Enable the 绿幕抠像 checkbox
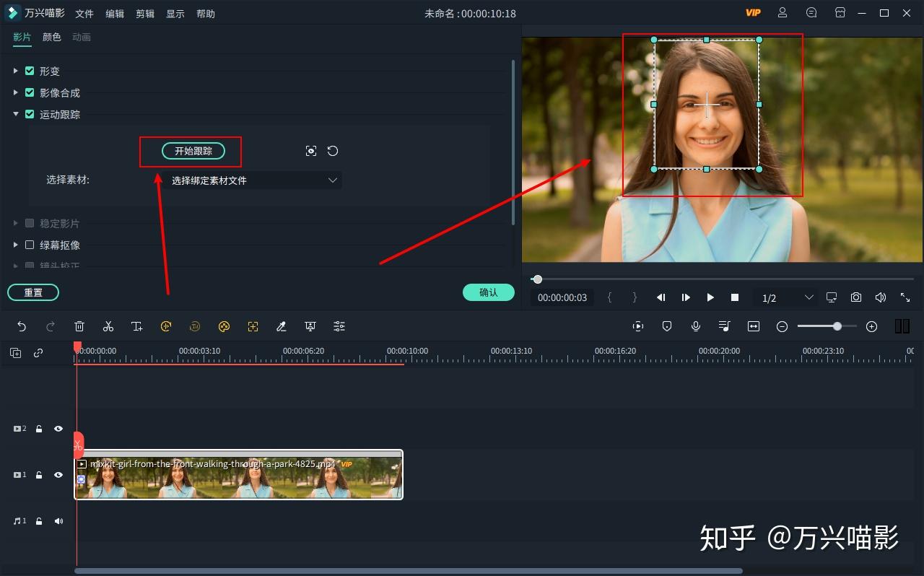 tap(30, 245)
